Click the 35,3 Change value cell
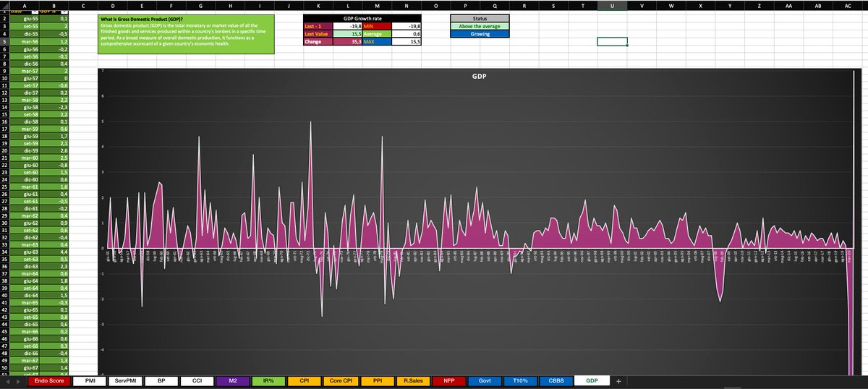The height and width of the screenshot is (389, 868). click(347, 41)
